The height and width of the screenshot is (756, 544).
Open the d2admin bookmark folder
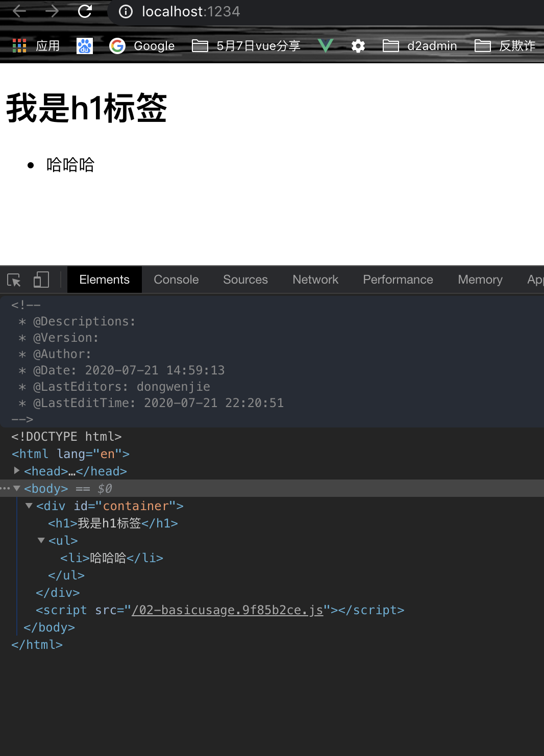pyautogui.click(x=420, y=46)
